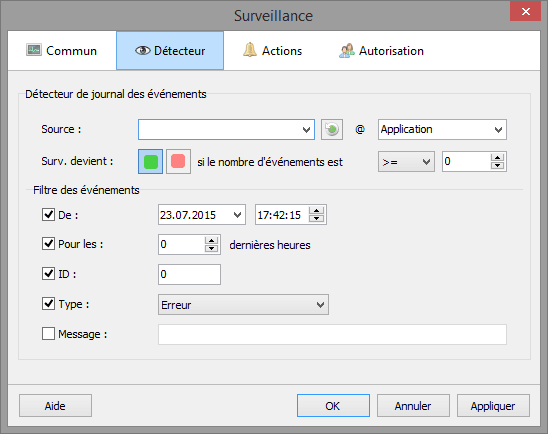The height and width of the screenshot is (434, 548).
Task: Open the >= comparison operator dropdown
Action: click(406, 162)
